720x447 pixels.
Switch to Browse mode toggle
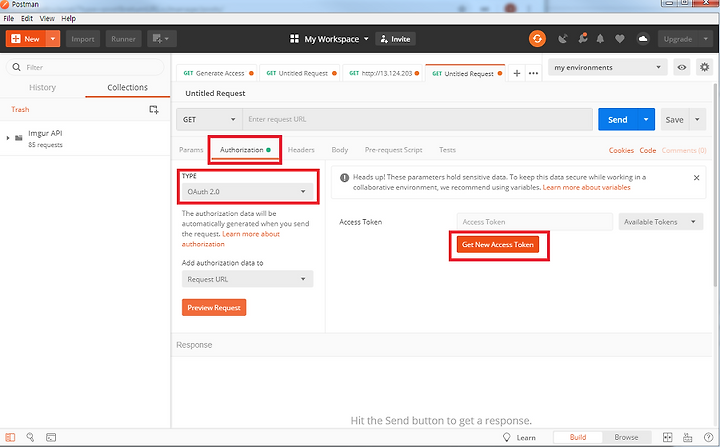626,437
